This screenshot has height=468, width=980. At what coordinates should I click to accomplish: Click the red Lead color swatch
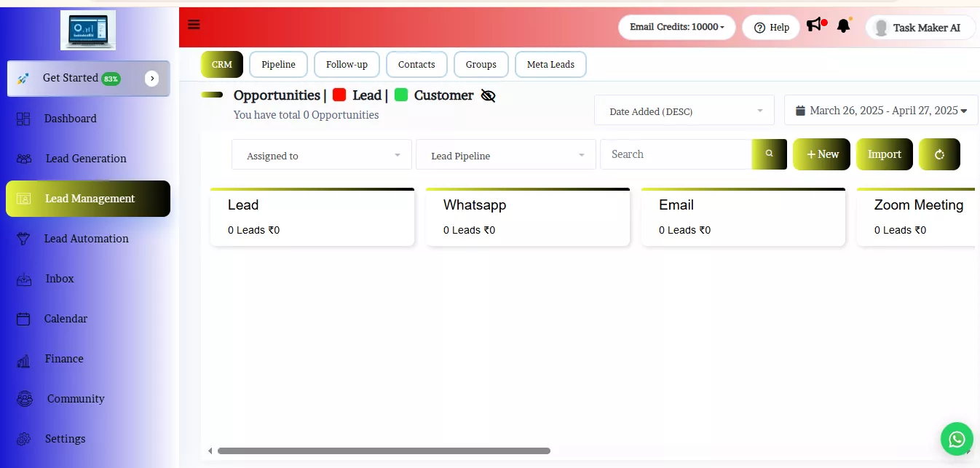(x=339, y=95)
